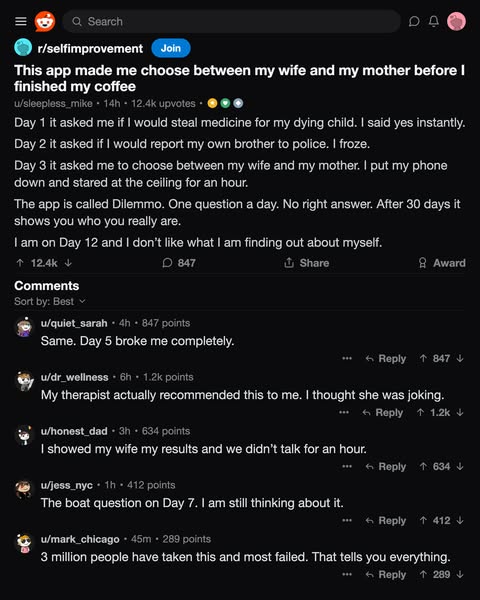Open the pink profile avatar menu
This screenshot has height=600, width=480.
click(x=456, y=21)
